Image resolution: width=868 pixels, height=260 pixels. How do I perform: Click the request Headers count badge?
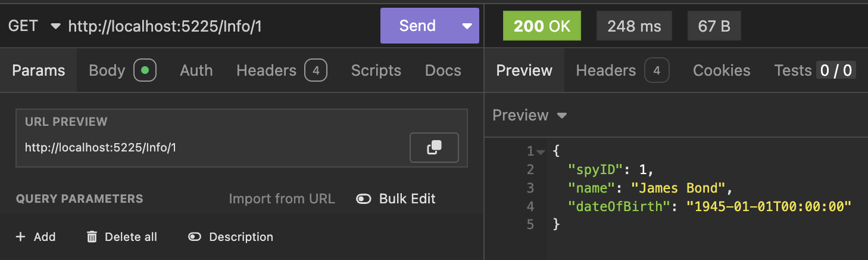(x=316, y=70)
